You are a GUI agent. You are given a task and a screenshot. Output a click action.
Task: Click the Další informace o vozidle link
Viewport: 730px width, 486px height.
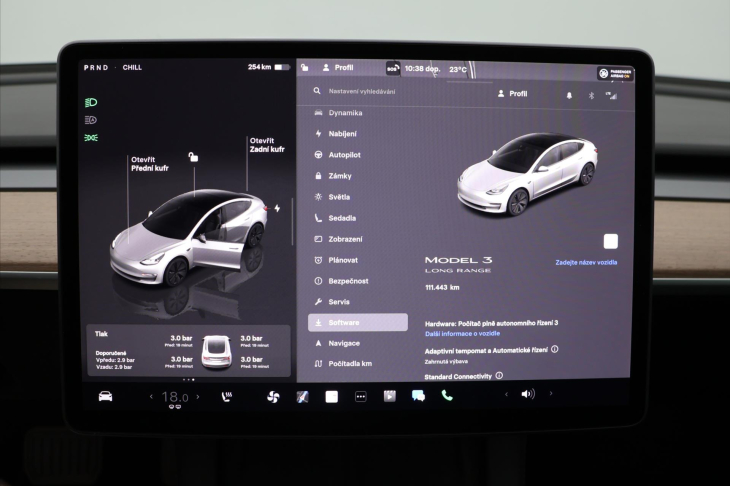[462, 333]
